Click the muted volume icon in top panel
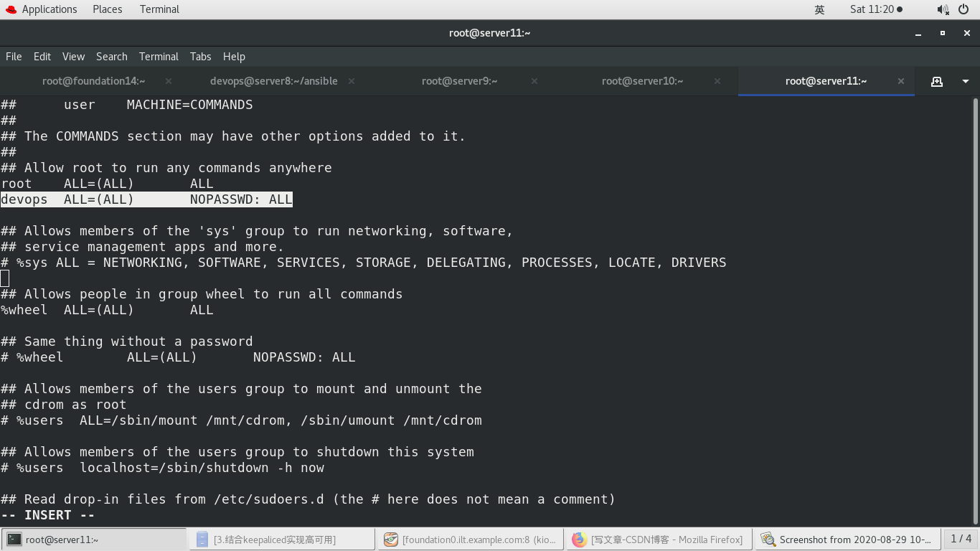 click(941, 9)
